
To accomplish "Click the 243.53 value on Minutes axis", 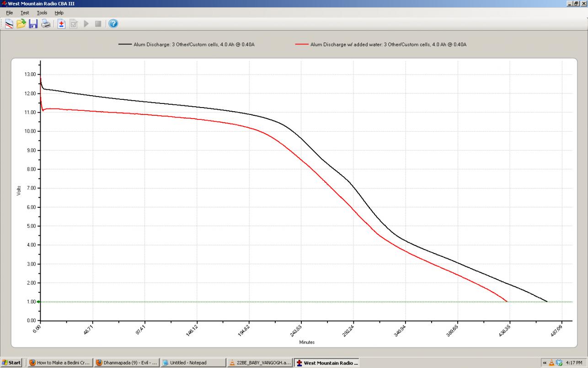I will coord(296,331).
